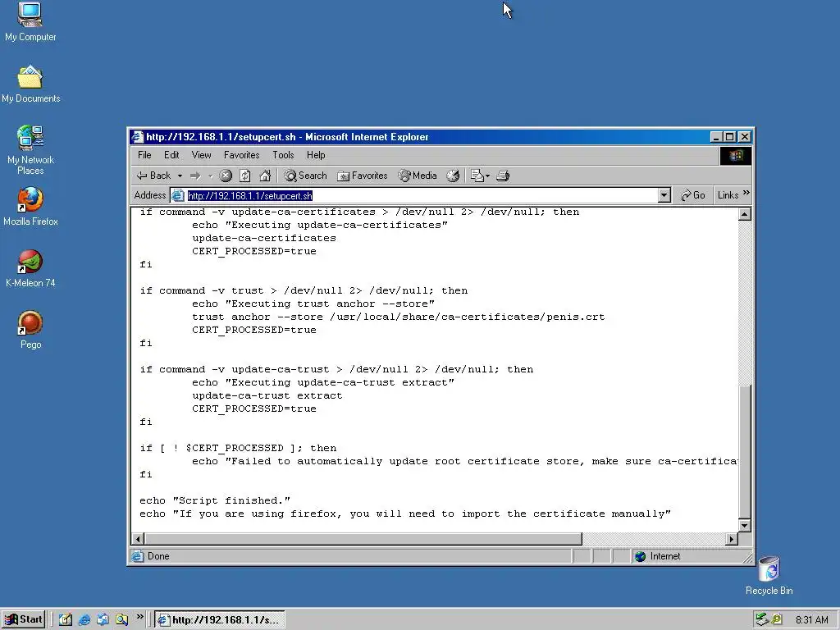Click the fourth quick launch search icon
This screenshot has width=840, height=630.
coord(121,620)
